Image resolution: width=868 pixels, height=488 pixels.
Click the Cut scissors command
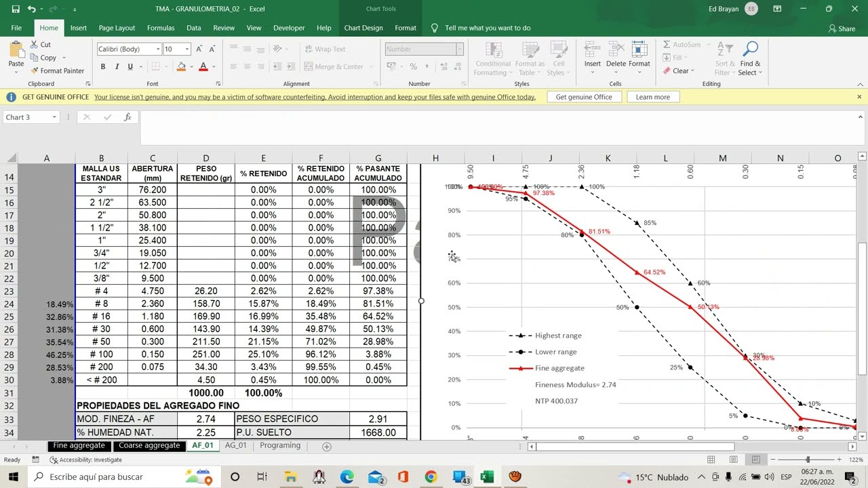[41, 45]
